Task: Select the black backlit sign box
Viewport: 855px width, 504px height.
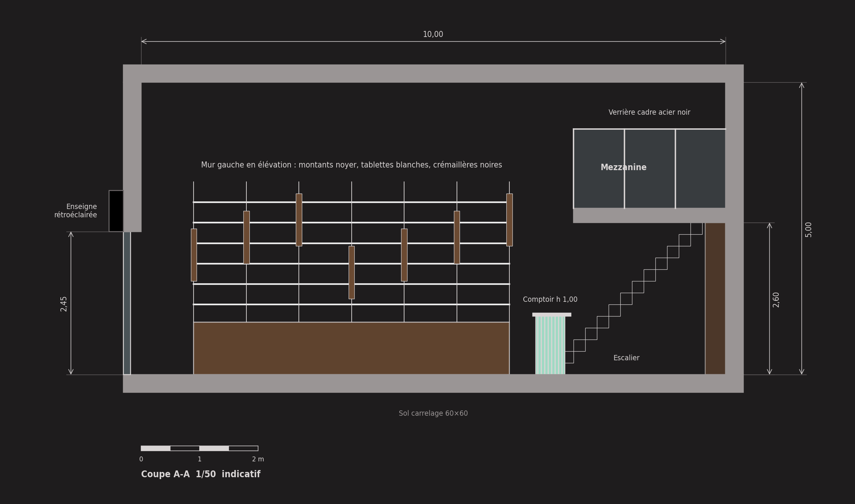Action: click(x=116, y=211)
